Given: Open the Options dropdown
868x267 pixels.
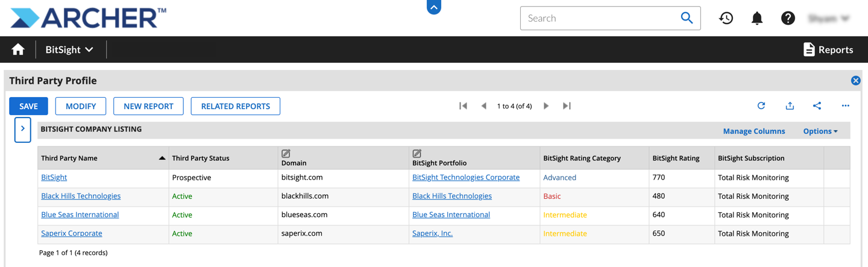Looking at the screenshot, I should [x=820, y=131].
